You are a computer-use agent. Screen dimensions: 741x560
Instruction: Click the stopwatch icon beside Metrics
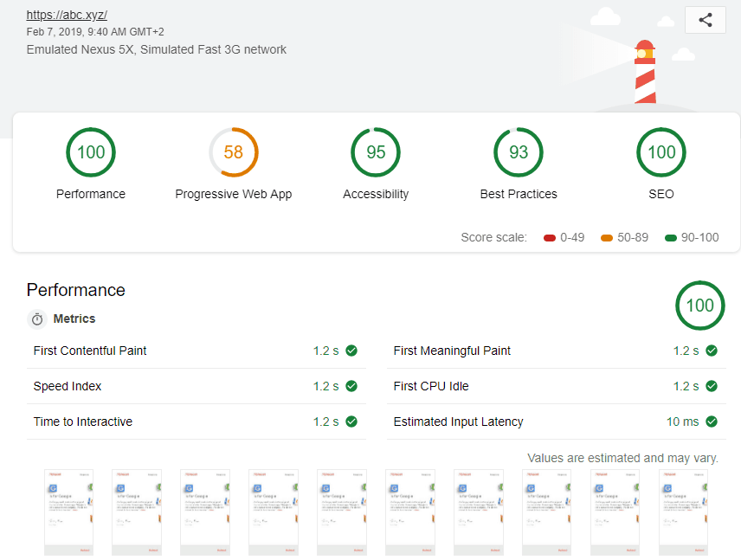tap(37, 319)
